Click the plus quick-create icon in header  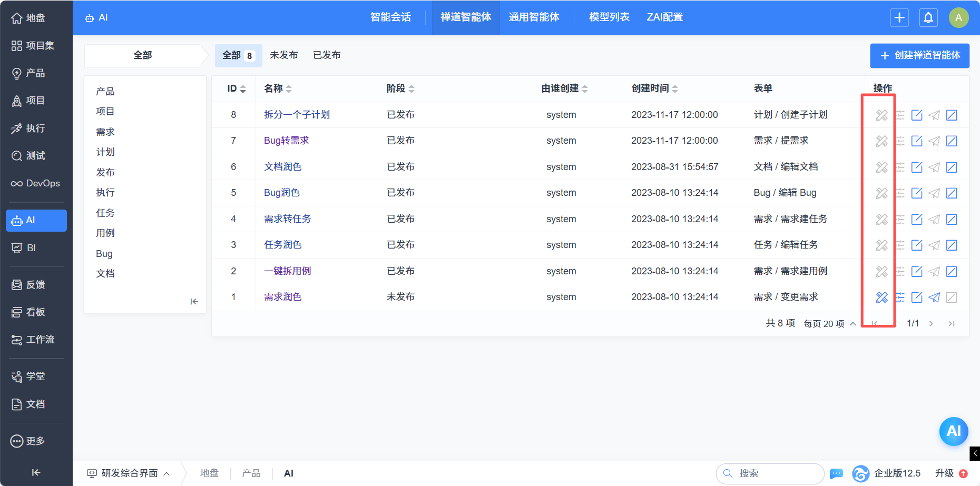(899, 17)
